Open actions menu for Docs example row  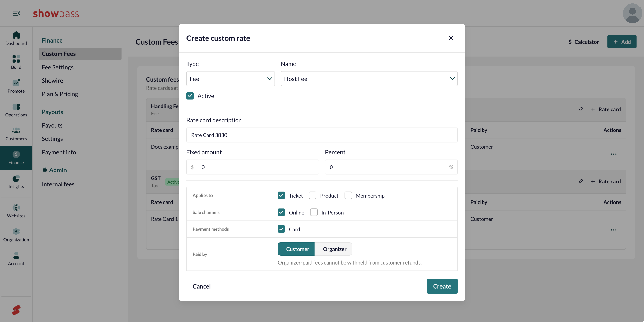click(x=614, y=154)
